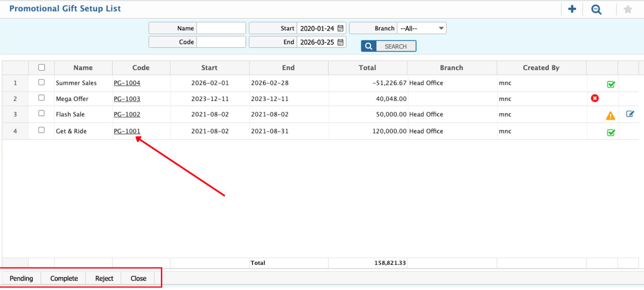Click the orange warning icon for Flash Sale
The height and width of the screenshot is (290, 644).
tap(610, 116)
